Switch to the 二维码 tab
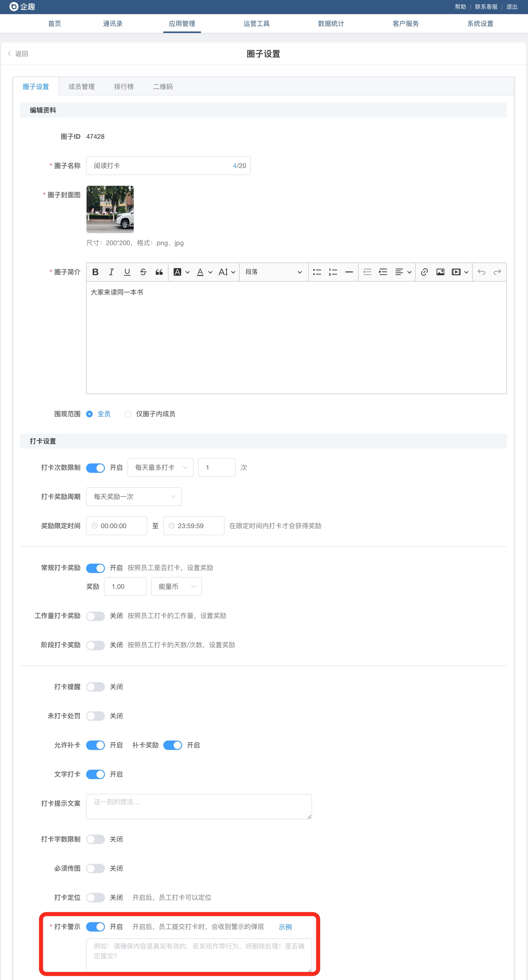 163,87
